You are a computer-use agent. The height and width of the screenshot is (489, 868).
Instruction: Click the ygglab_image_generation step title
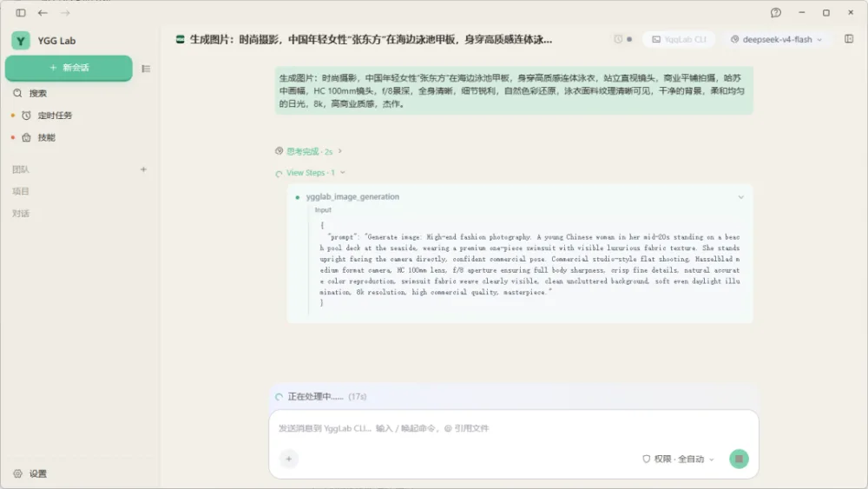pos(352,196)
